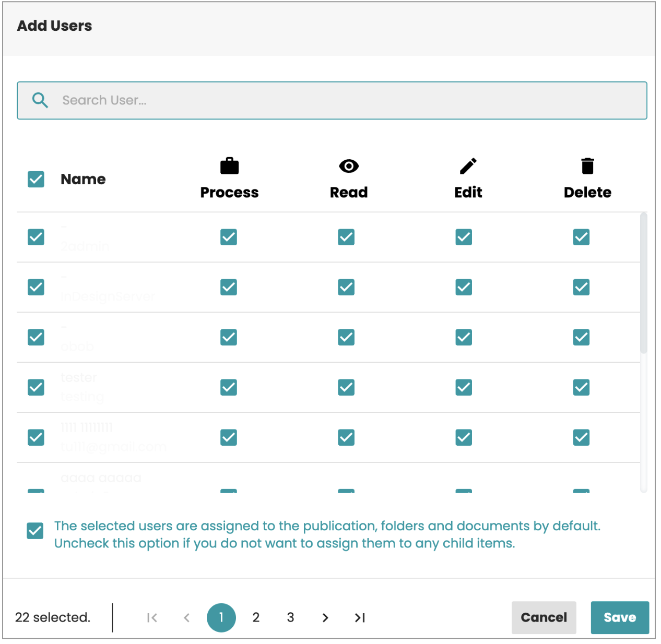Click the Cancel button
This screenshot has width=661, height=644.
click(544, 618)
